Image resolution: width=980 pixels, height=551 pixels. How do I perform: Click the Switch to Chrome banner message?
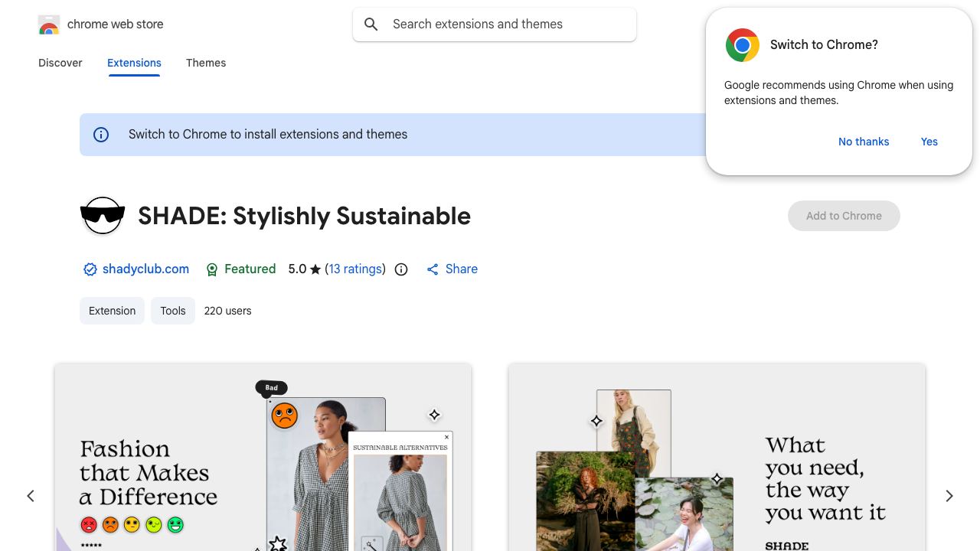(x=268, y=135)
